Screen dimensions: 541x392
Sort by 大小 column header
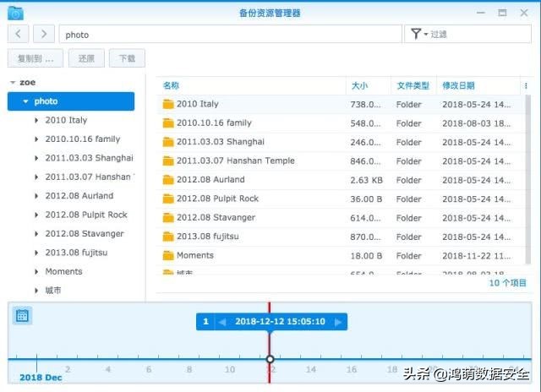click(x=359, y=85)
